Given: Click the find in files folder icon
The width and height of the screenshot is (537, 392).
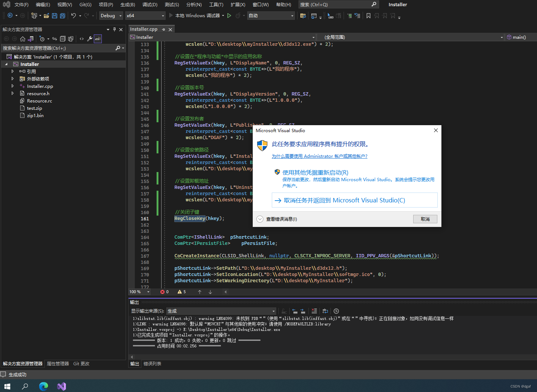Looking at the screenshot, I should click(x=303, y=15).
